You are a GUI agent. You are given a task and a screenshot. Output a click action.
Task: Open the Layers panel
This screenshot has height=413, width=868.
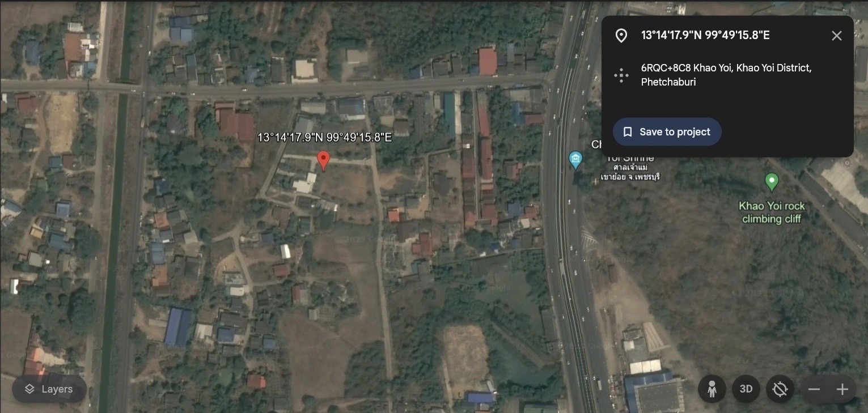pyautogui.click(x=49, y=389)
